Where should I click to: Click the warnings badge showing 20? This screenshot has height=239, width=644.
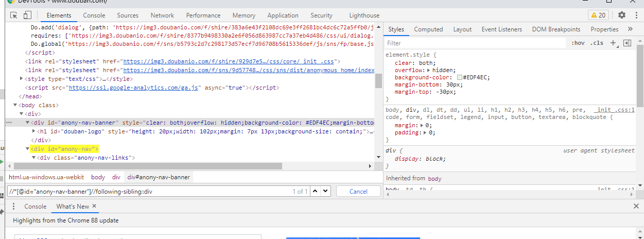click(x=598, y=15)
